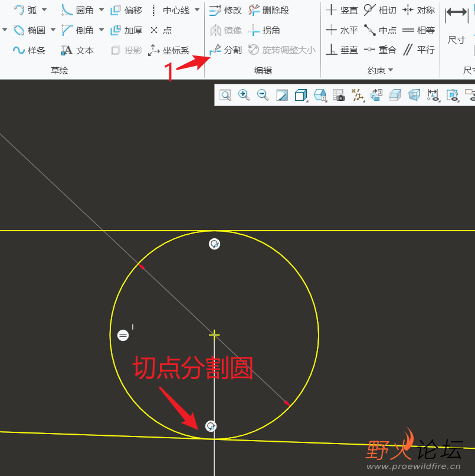This screenshot has width=475, height=476.
Task: Open the Saved Orientations dropdown
Action: pyautogui.click(x=320, y=95)
